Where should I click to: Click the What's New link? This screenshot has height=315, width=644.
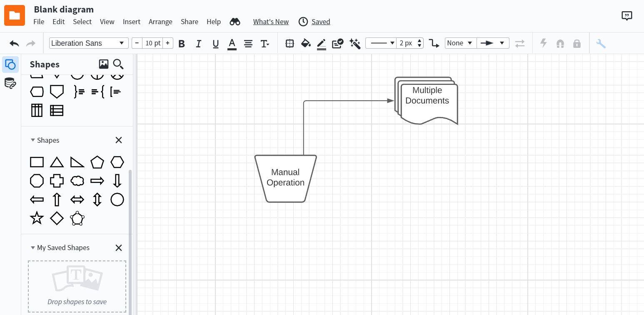[x=271, y=22]
